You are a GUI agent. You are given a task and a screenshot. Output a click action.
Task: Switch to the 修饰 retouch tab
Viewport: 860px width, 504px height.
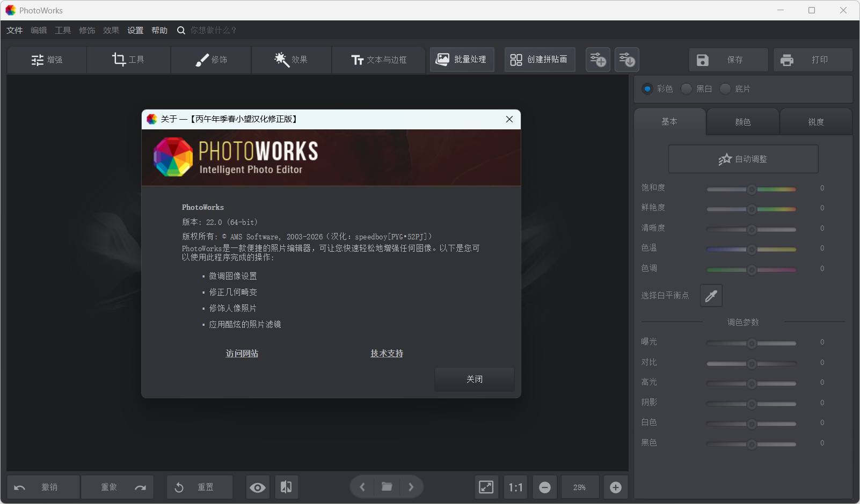211,60
